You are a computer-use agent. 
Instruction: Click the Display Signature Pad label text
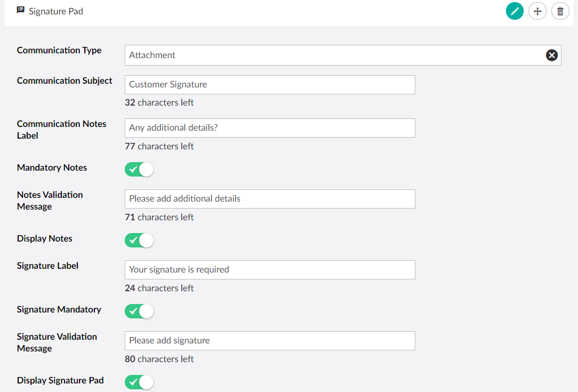60,380
